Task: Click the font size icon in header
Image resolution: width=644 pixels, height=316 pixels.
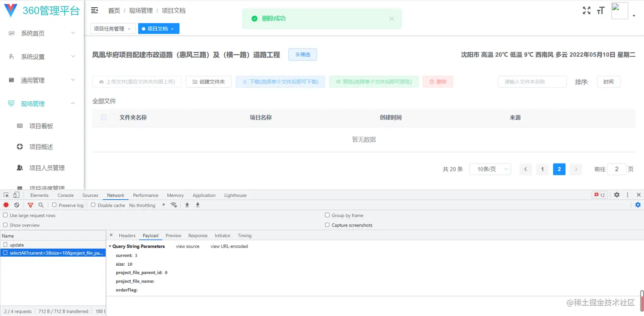Action: click(601, 10)
